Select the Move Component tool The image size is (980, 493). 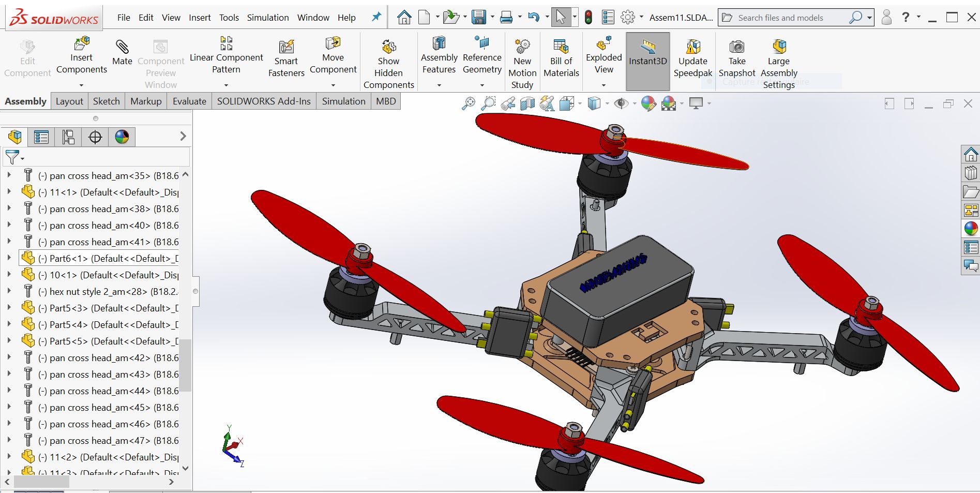coord(333,55)
